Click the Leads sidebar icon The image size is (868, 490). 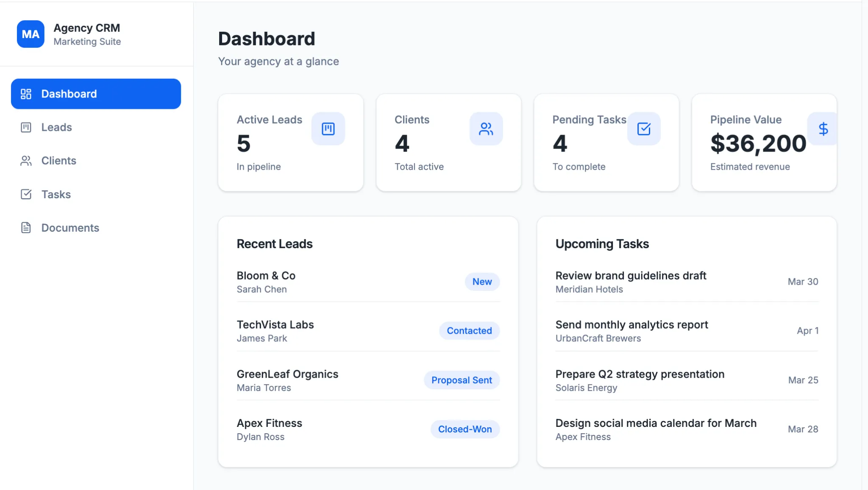click(26, 127)
